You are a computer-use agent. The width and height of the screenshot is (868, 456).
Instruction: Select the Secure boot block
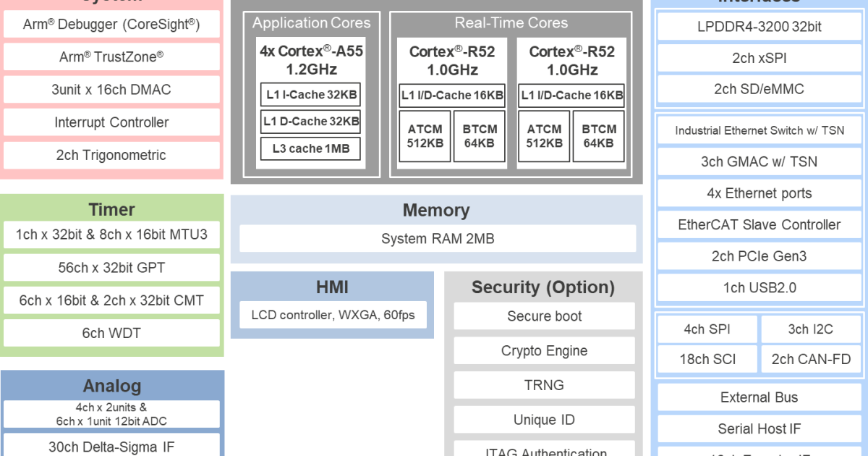[x=544, y=316]
